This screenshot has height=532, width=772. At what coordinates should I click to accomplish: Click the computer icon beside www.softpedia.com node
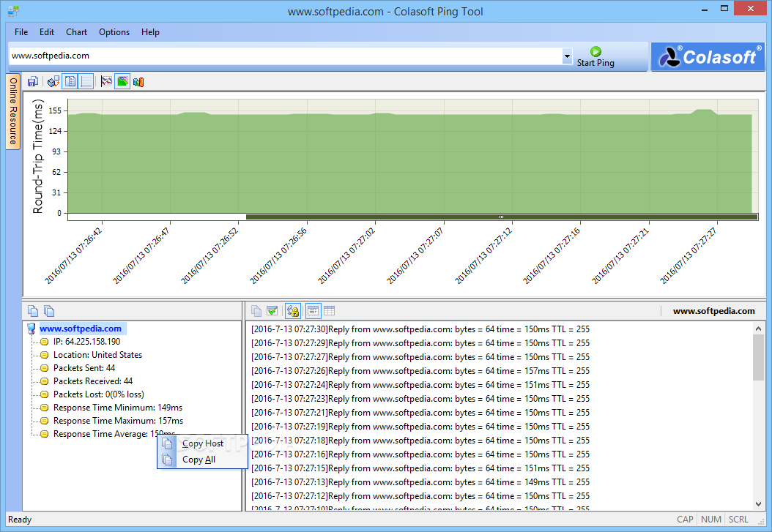[x=31, y=329]
